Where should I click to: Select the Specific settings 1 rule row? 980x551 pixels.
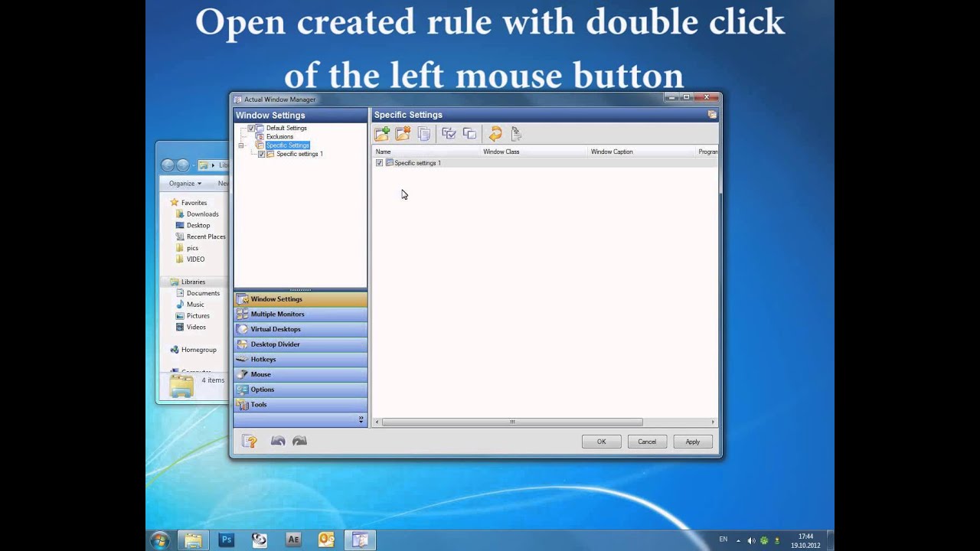(545, 163)
